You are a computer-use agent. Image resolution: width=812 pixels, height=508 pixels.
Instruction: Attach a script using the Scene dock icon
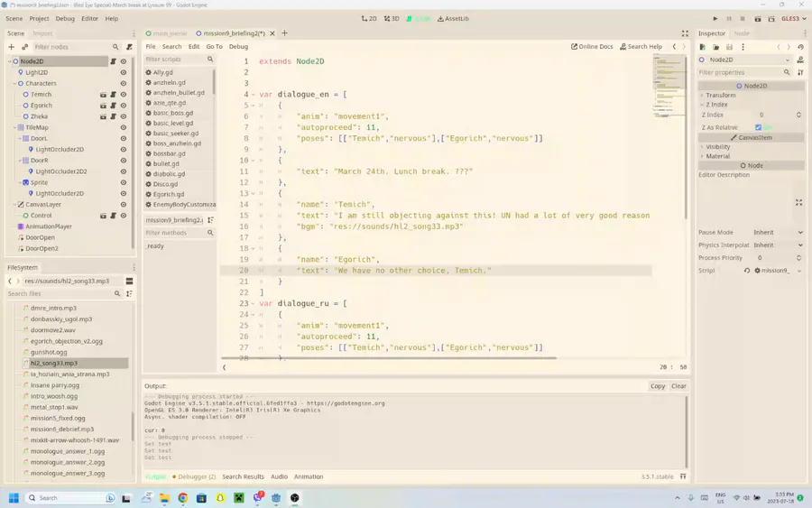coord(129,47)
